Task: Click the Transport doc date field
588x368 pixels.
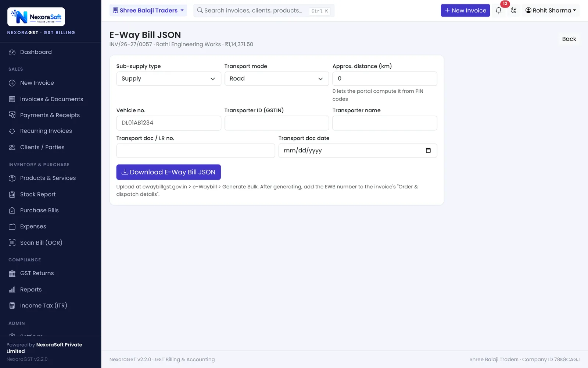Action: [x=358, y=151]
